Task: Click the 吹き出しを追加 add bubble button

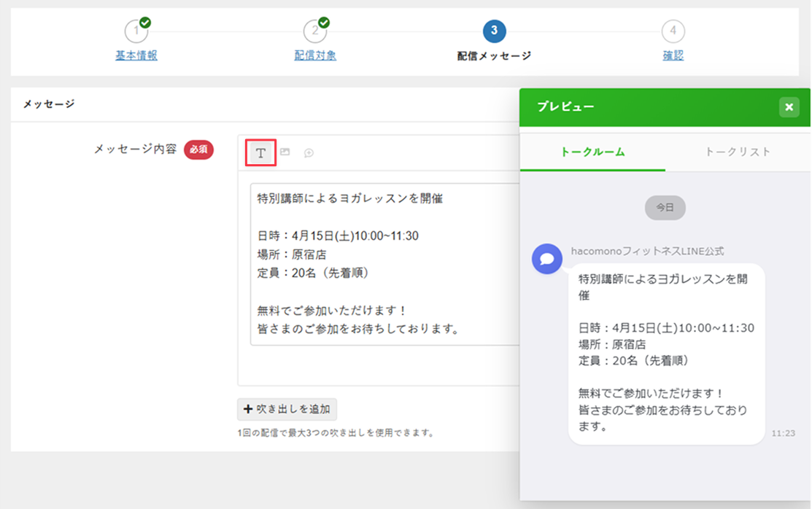Action: point(286,409)
